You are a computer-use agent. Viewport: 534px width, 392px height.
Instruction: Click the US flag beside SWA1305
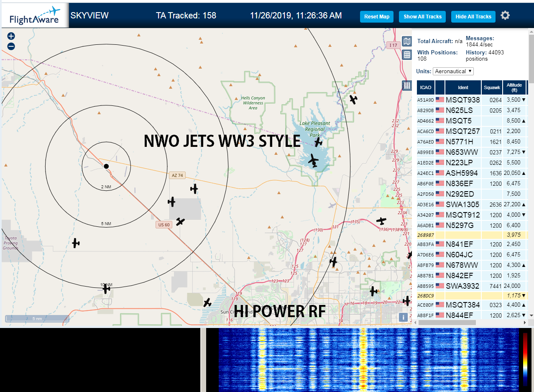(x=440, y=204)
